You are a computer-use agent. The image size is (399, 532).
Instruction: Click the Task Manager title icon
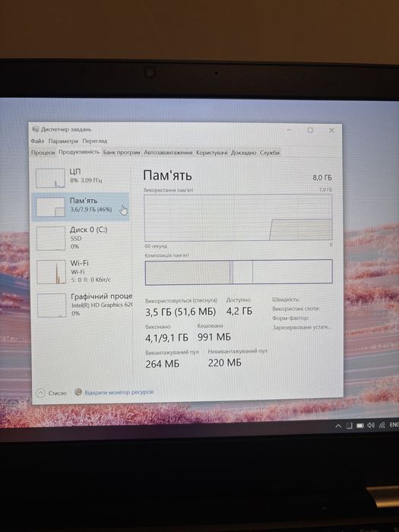click(36, 129)
